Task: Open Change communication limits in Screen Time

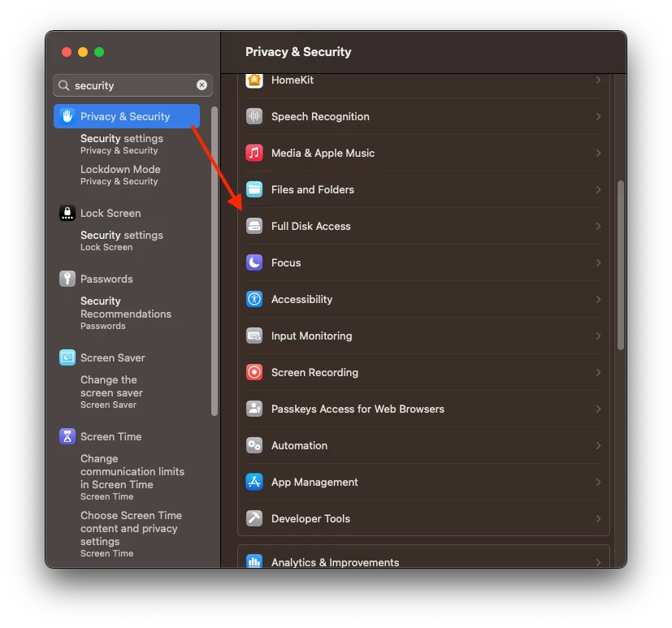Action: [132, 477]
